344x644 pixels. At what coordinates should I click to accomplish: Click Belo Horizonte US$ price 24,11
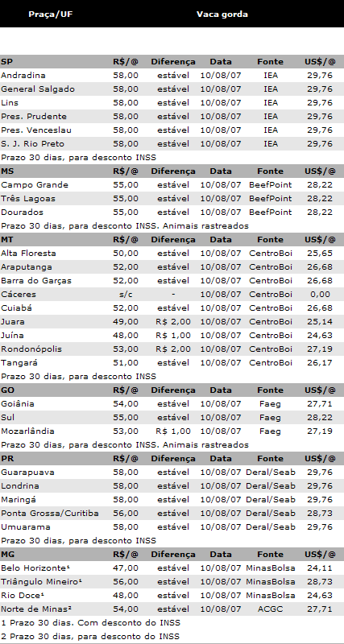(x=320, y=568)
